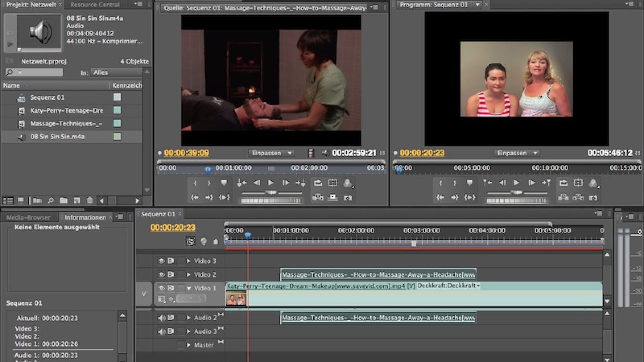Collapse the Video 1 track
This screenshot has width=644, height=362.
pos(188,288)
